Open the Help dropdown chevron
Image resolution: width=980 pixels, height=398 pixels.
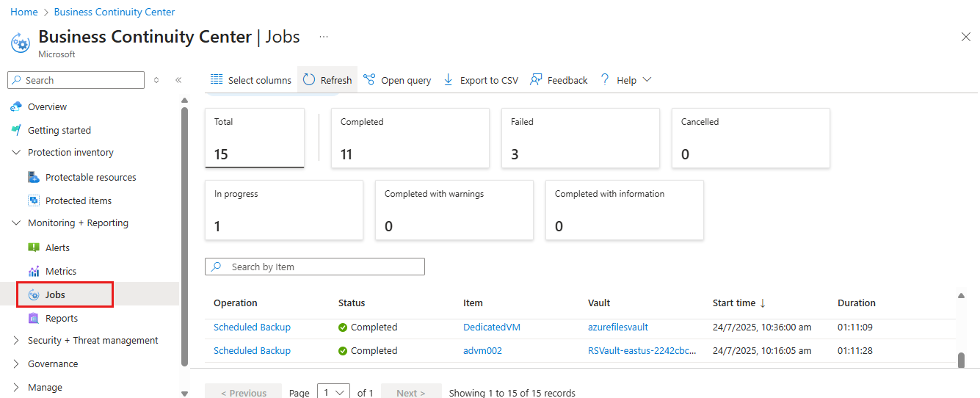tap(647, 80)
